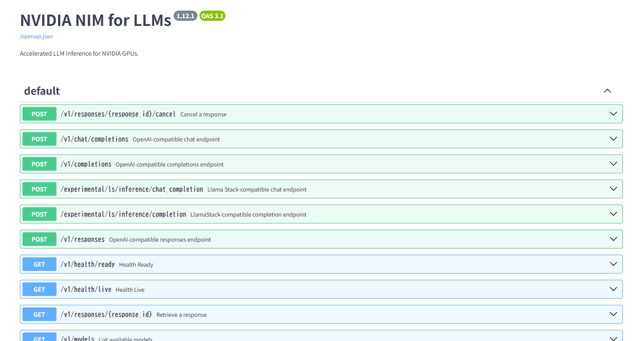This screenshot has height=341, width=644.
Task: Click POST badge for /v1/responses endpoint
Action: (x=39, y=239)
